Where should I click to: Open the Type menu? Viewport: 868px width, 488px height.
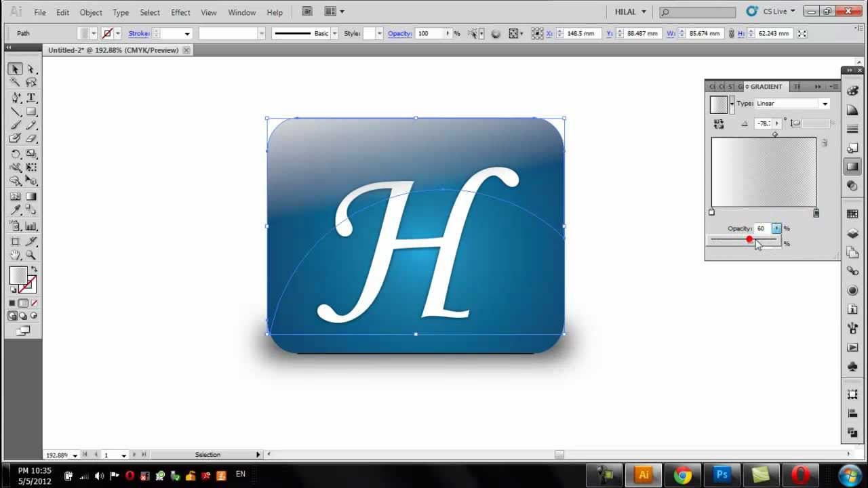pyautogui.click(x=121, y=12)
